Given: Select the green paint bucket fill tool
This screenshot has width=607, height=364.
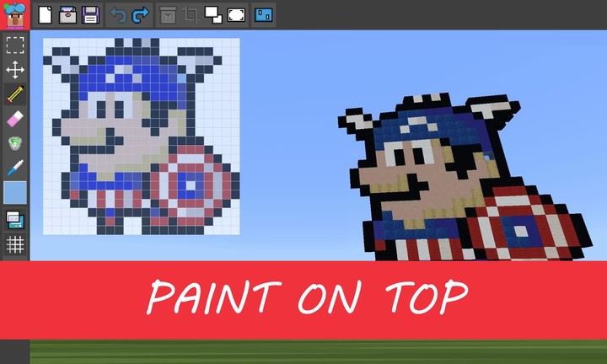Looking at the screenshot, I should click(x=15, y=143).
